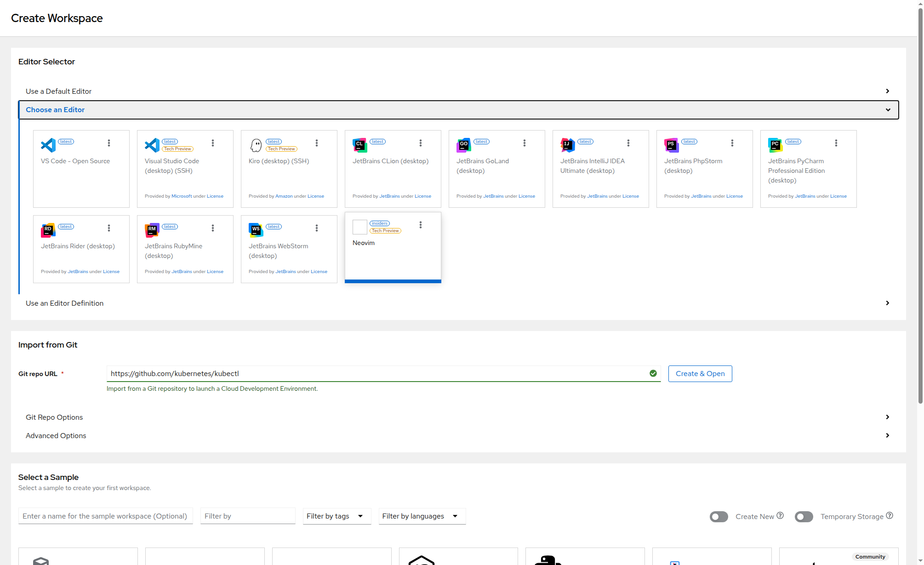This screenshot has width=924, height=565.
Task: Click the Kiro ghost editor icon
Action: pos(256,145)
